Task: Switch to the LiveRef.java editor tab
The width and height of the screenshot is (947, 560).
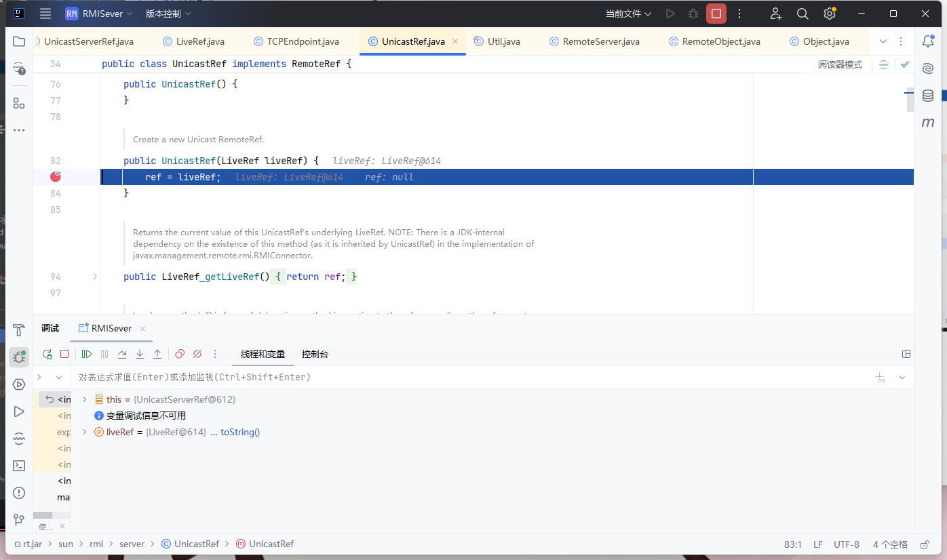Action: click(x=200, y=41)
